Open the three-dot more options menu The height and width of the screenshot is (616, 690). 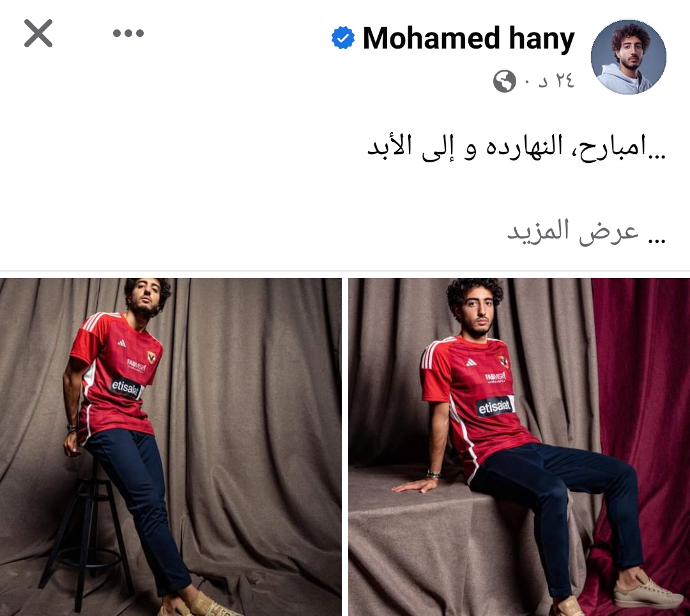coord(128,33)
